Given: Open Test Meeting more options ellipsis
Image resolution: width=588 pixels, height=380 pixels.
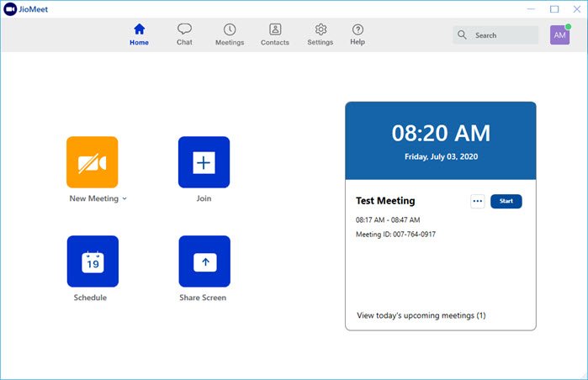Looking at the screenshot, I should pyautogui.click(x=478, y=201).
